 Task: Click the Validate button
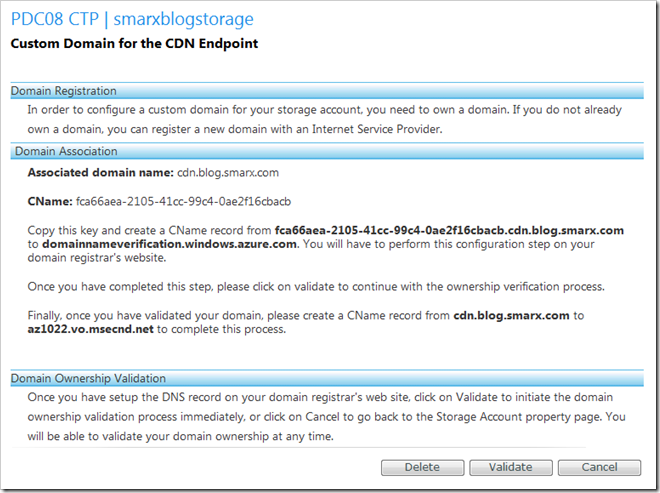point(511,467)
